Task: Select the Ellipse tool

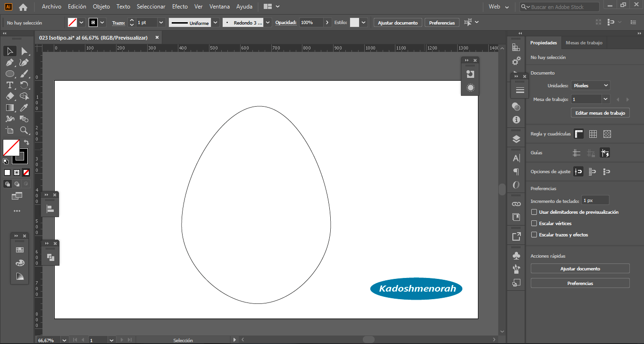Action: (10, 74)
